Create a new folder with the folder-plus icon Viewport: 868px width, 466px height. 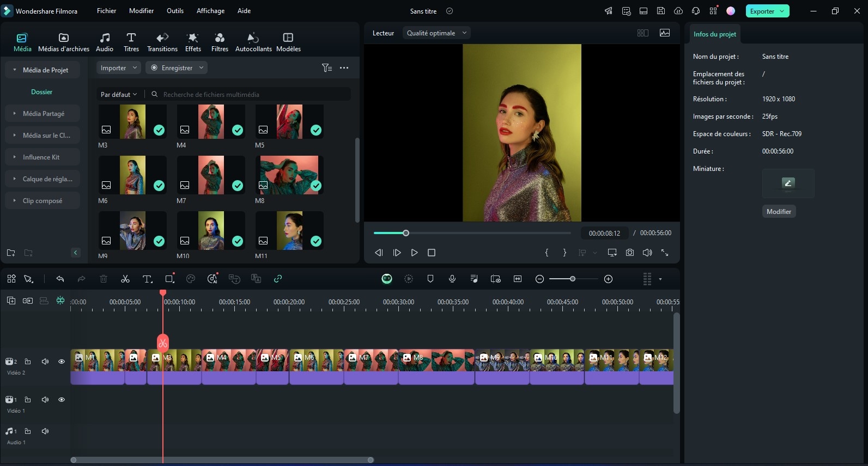[x=11, y=253]
